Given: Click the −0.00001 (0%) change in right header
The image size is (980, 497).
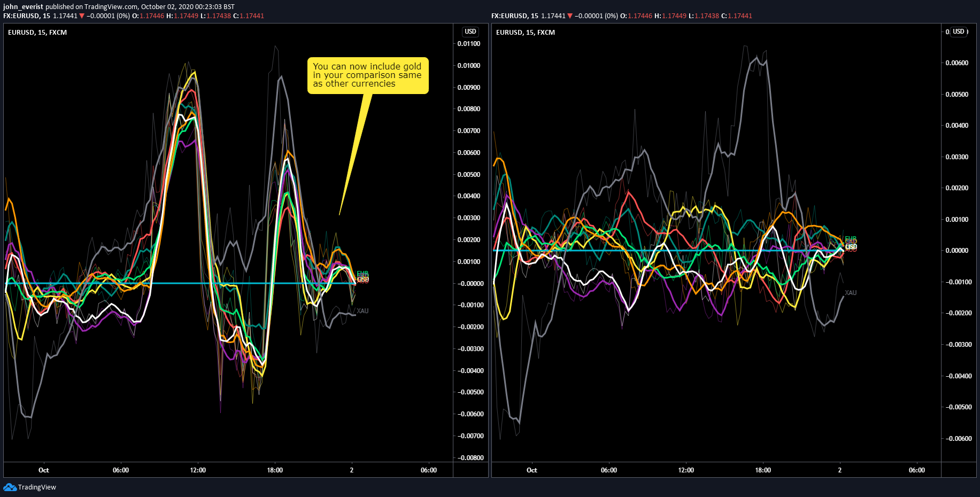Looking at the screenshot, I should [596, 16].
